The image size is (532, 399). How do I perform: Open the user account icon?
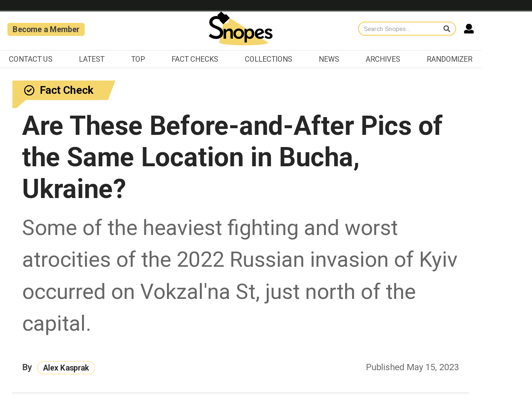[468, 29]
